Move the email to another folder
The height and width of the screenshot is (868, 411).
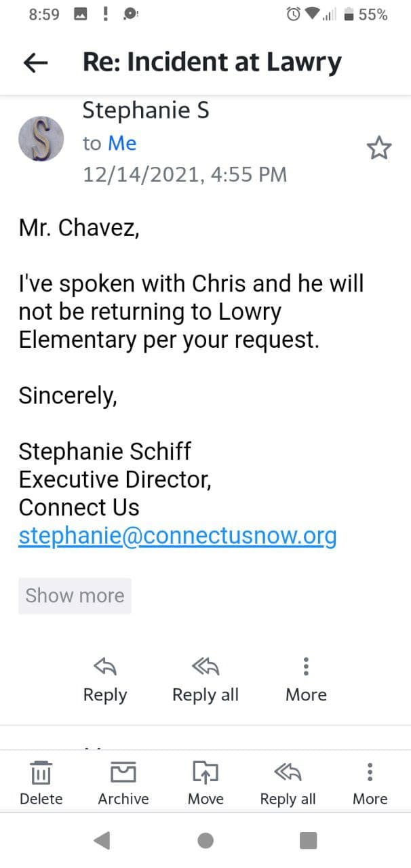(x=206, y=772)
